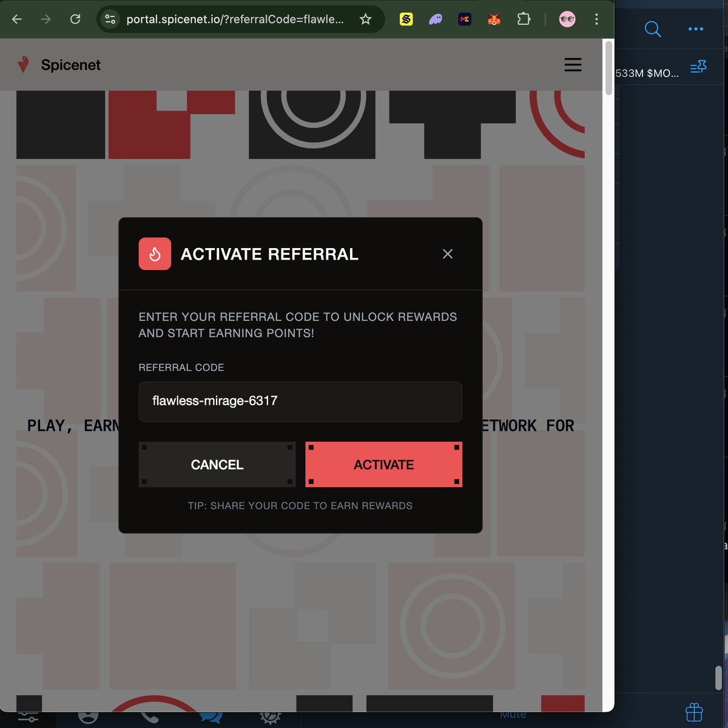The height and width of the screenshot is (728, 728).
Task: Cancel the referral activation
Action: pyautogui.click(x=217, y=465)
